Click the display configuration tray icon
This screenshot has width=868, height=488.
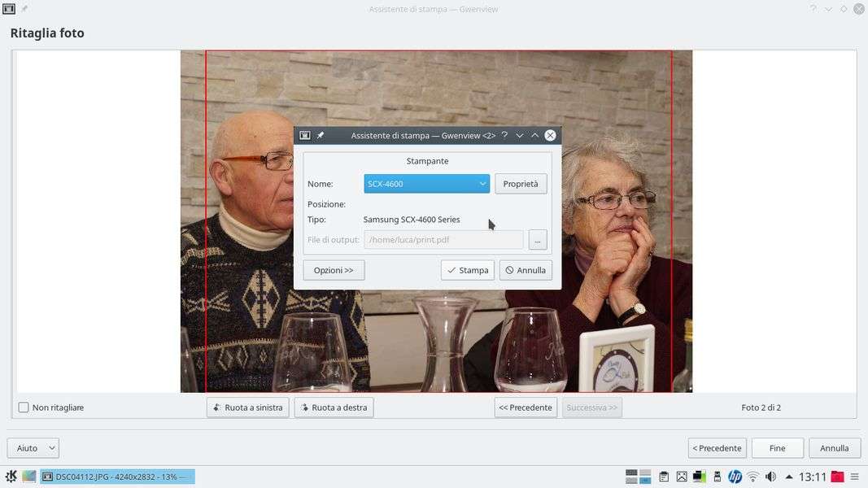coord(699,477)
